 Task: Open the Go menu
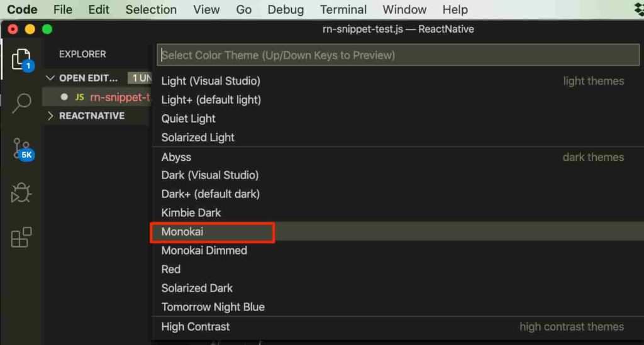[244, 9]
